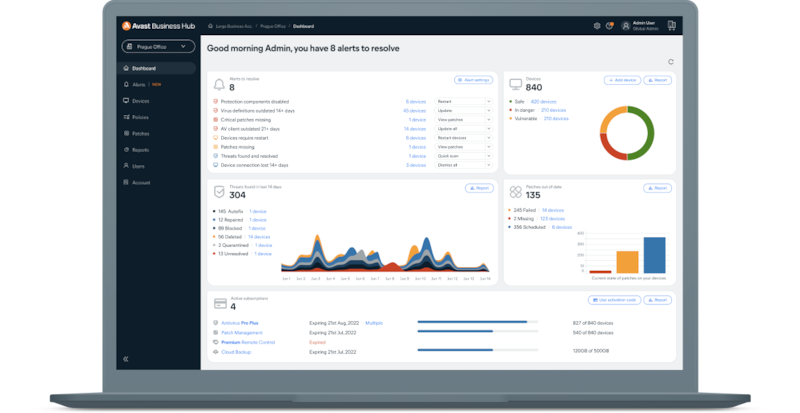The height and width of the screenshot is (413, 800).
Task: Click the Active subscriptions card icon
Action: [x=220, y=304]
